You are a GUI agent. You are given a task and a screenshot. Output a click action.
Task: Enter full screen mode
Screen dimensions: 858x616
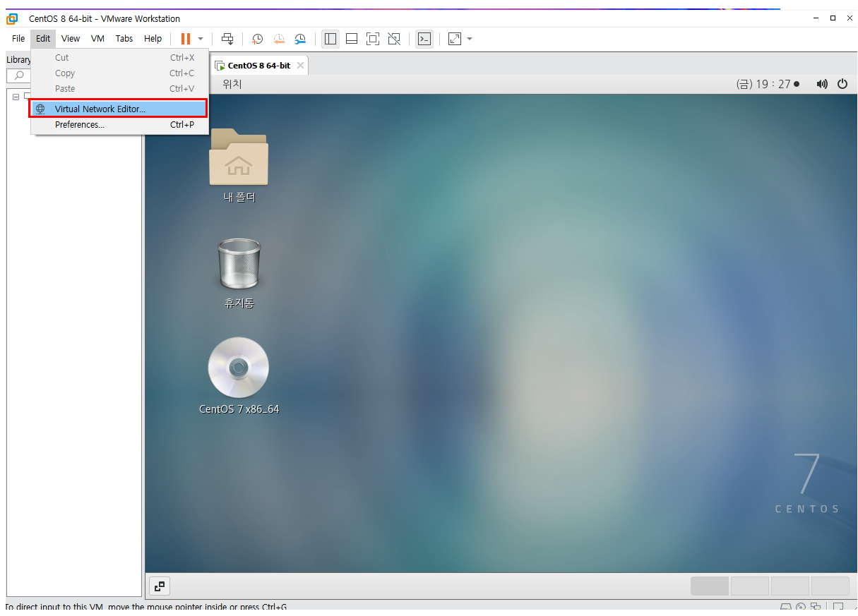373,39
